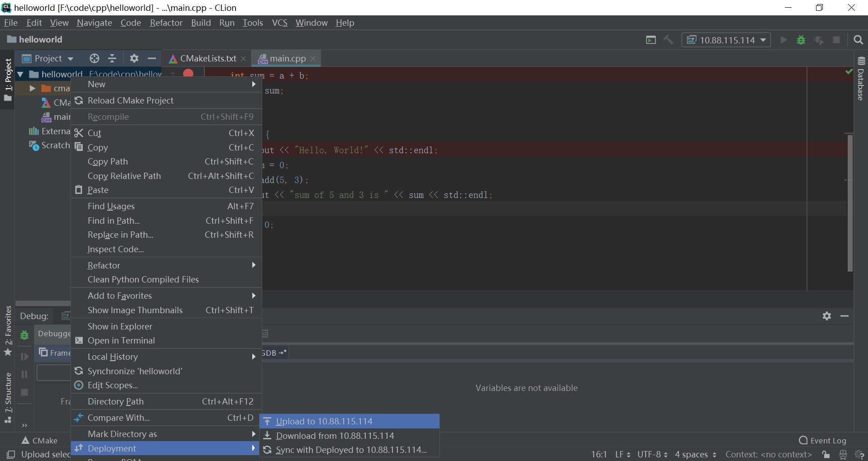
Task: Open the File menu
Action: click(x=11, y=23)
